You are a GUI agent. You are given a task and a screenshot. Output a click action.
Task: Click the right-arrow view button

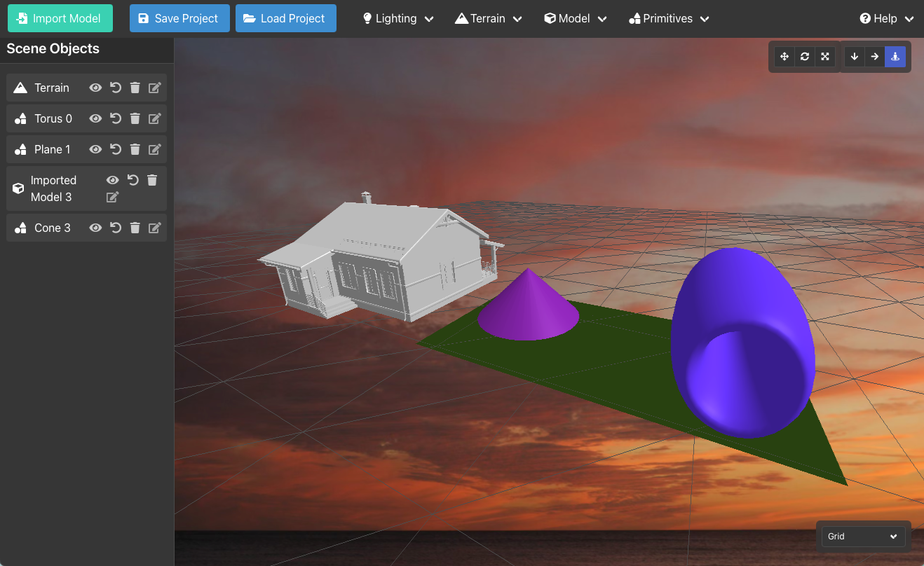(875, 57)
